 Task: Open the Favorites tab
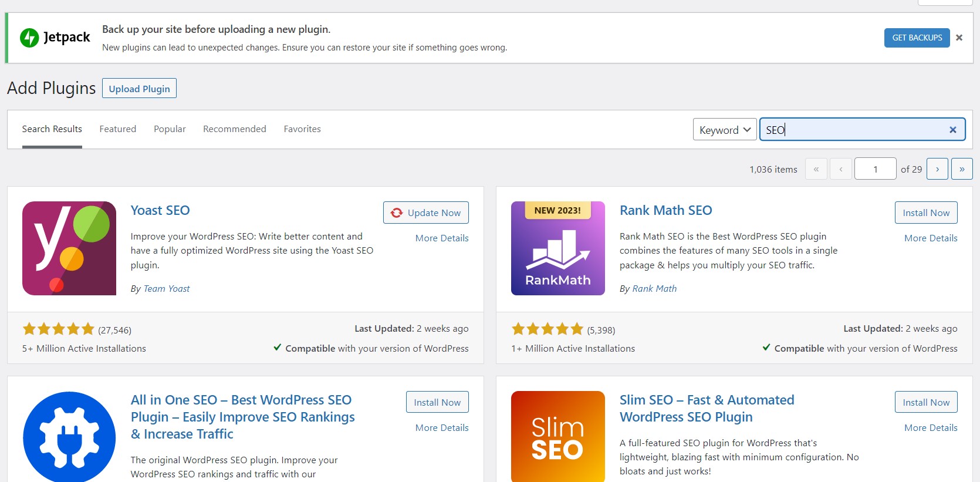point(302,129)
